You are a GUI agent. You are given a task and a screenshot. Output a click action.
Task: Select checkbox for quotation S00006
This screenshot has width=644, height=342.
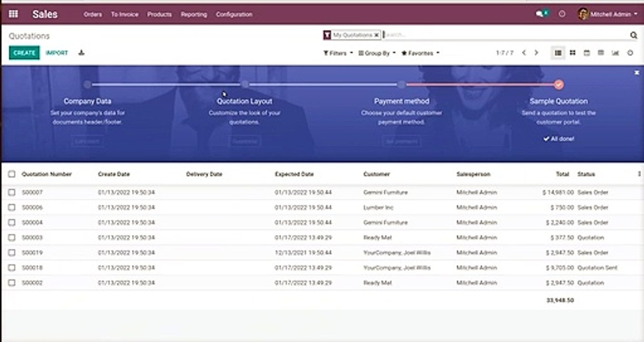[12, 208]
